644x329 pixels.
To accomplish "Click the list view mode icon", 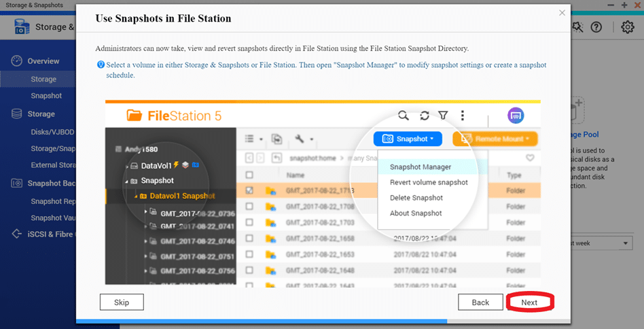I will (x=249, y=139).
